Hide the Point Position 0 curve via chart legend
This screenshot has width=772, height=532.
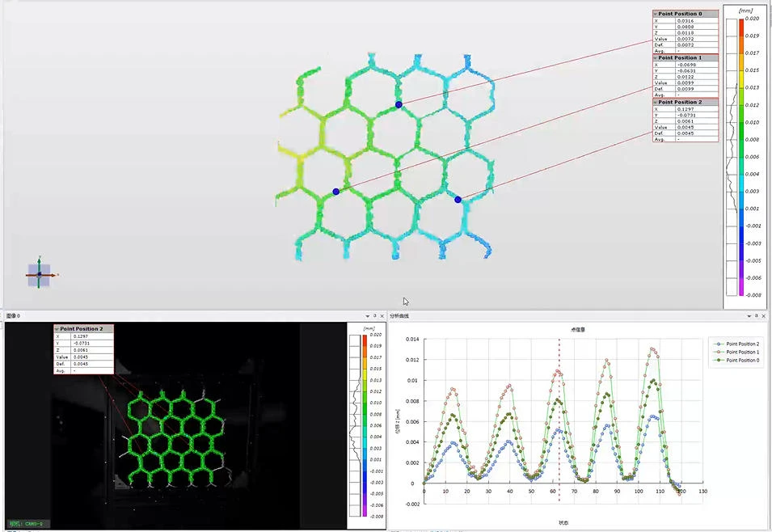[x=744, y=361]
